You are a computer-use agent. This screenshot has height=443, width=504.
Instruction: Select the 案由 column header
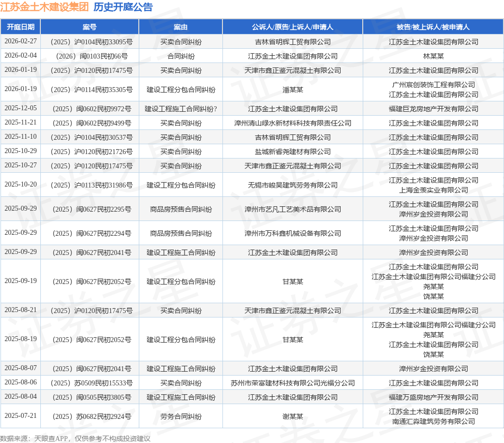(x=181, y=27)
